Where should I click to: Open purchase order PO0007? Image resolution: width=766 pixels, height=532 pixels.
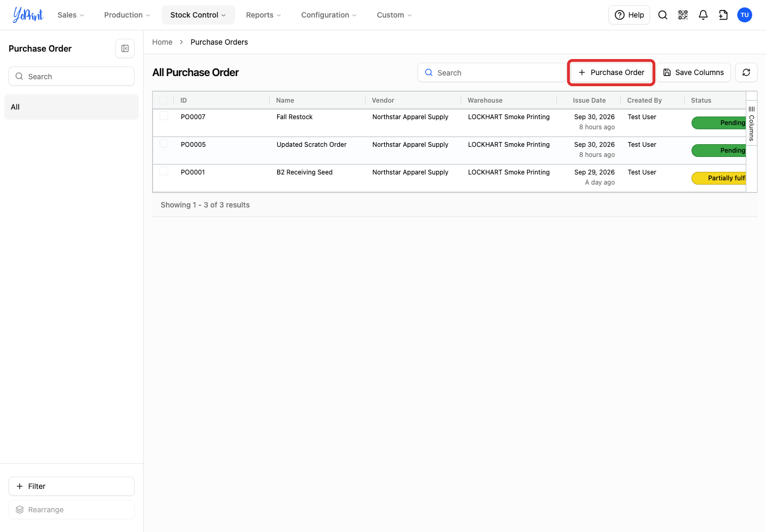[x=193, y=117]
